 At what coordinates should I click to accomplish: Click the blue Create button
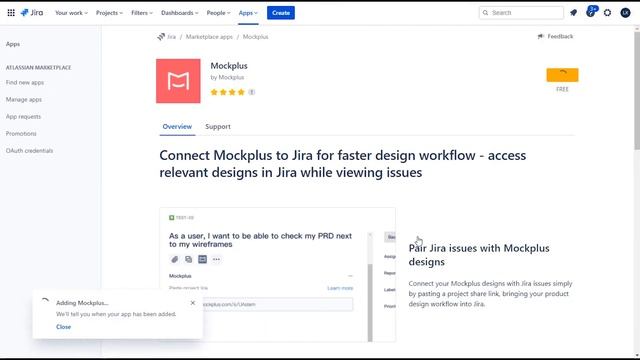[281, 13]
